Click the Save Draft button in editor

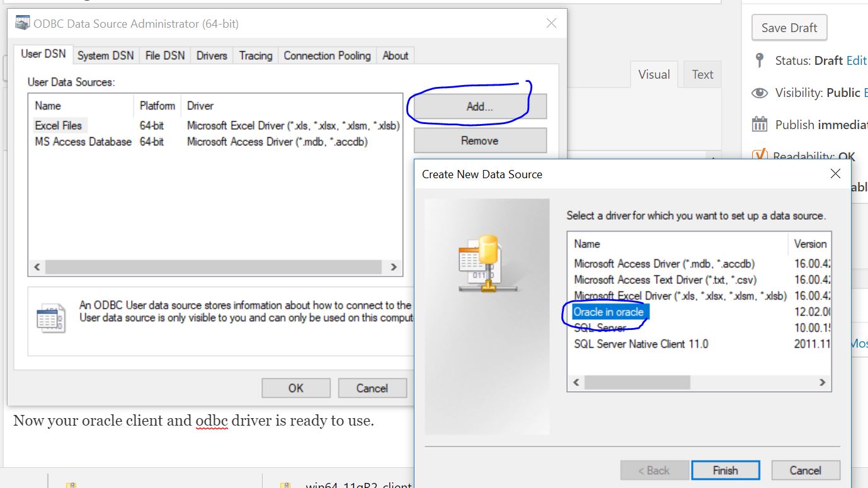coord(789,28)
